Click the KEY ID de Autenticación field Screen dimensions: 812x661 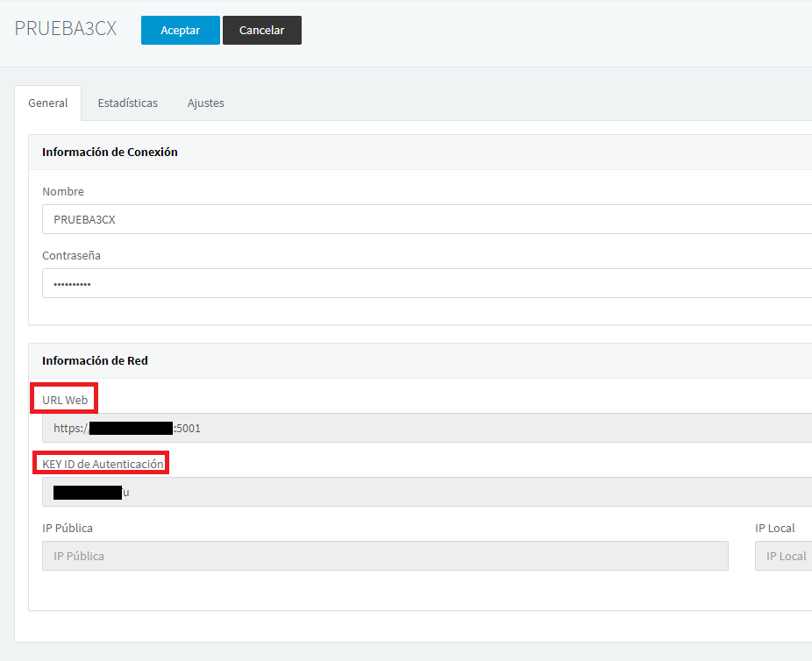point(427,492)
